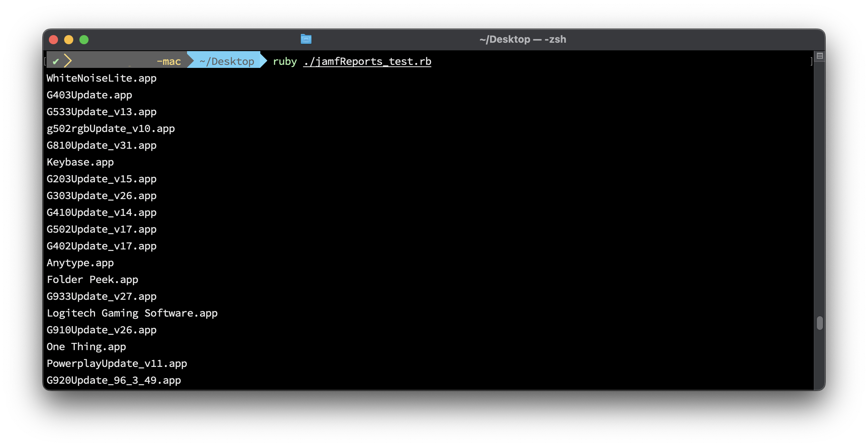The width and height of the screenshot is (868, 447).
Task: Click the underlined ./jamfReports_test.rb path
Action: point(367,61)
